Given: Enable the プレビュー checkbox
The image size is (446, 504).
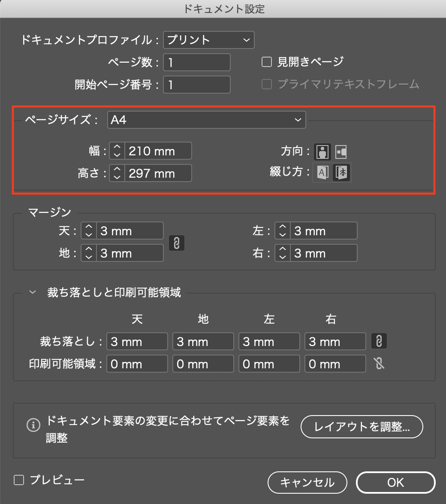Looking at the screenshot, I should (19, 480).
